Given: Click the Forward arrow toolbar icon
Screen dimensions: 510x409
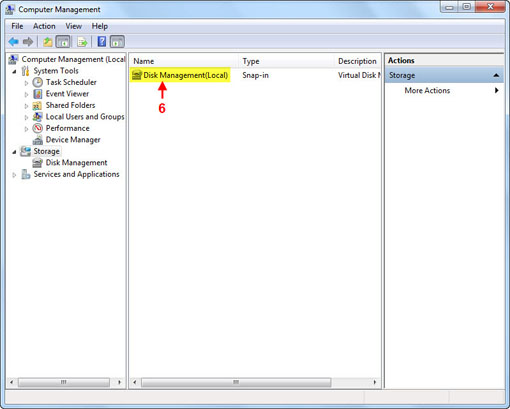Looking at the screenshot, I should 28,42.
